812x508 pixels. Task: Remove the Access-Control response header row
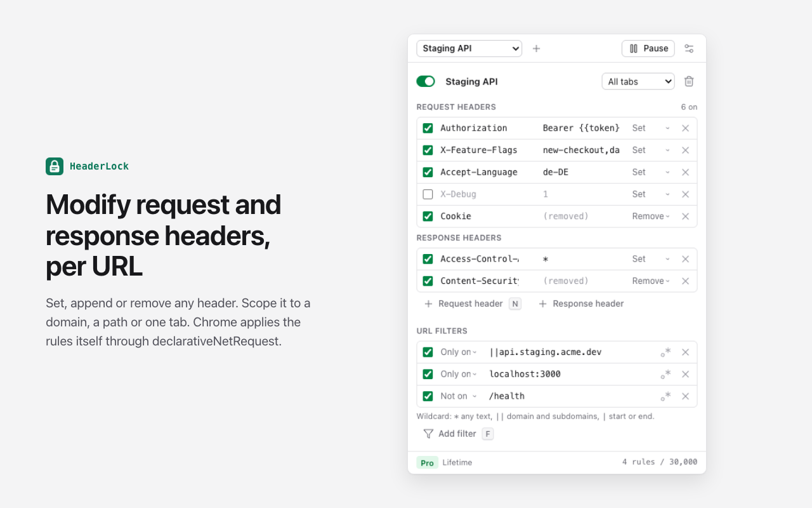(685, 259)
